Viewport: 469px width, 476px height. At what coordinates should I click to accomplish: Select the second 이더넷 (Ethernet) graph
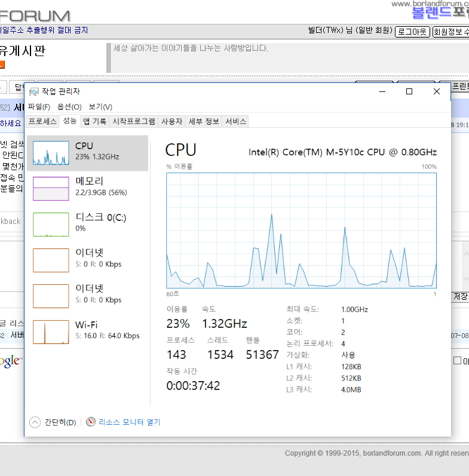pyautogui.click(x=51, y=296)
